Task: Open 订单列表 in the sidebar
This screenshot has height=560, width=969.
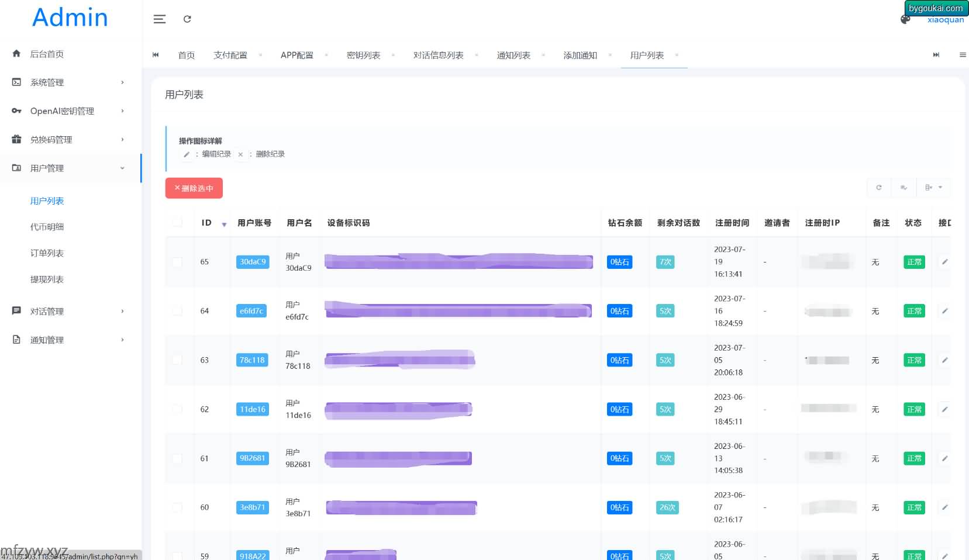Action: (x=47, y=253)
